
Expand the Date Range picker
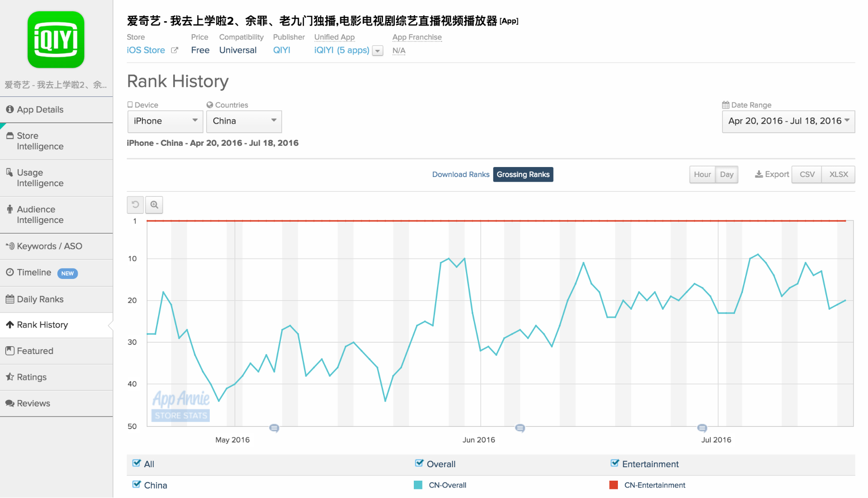pos(788,121)
